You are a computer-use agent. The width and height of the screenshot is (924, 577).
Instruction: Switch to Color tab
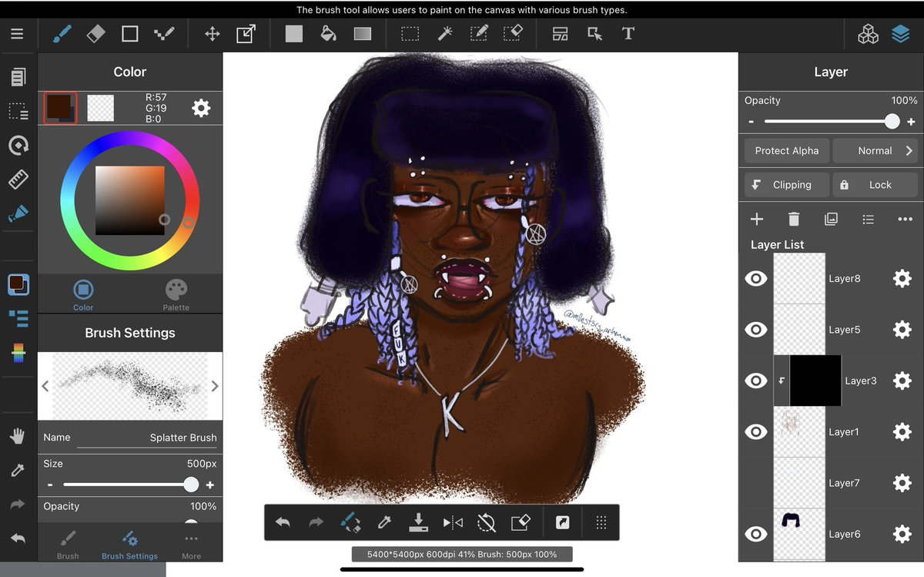point(83,295)
